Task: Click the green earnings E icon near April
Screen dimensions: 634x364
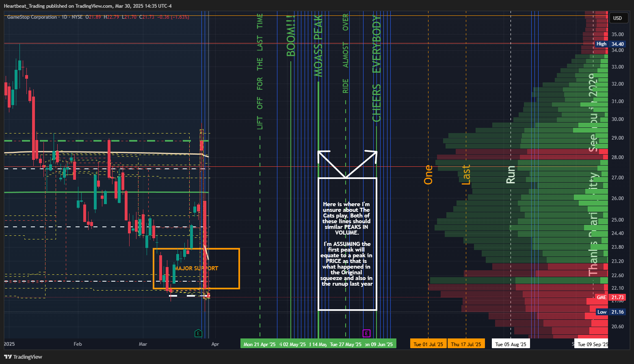Action: (x=198, y=334)
